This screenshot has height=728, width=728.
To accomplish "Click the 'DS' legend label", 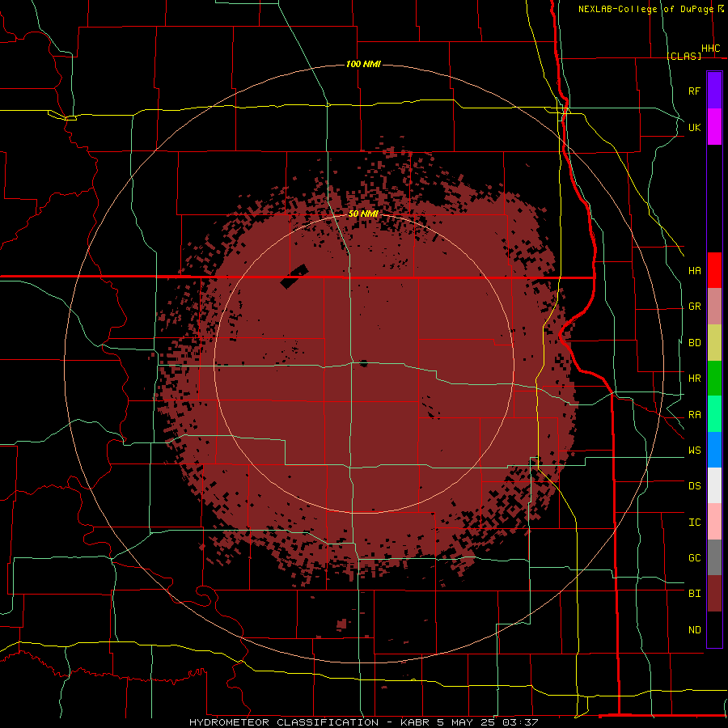I will (694, 486).
